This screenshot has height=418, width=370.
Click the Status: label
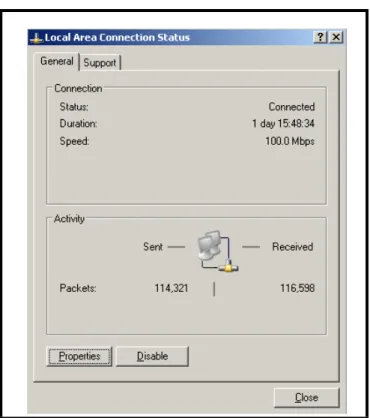74,107
